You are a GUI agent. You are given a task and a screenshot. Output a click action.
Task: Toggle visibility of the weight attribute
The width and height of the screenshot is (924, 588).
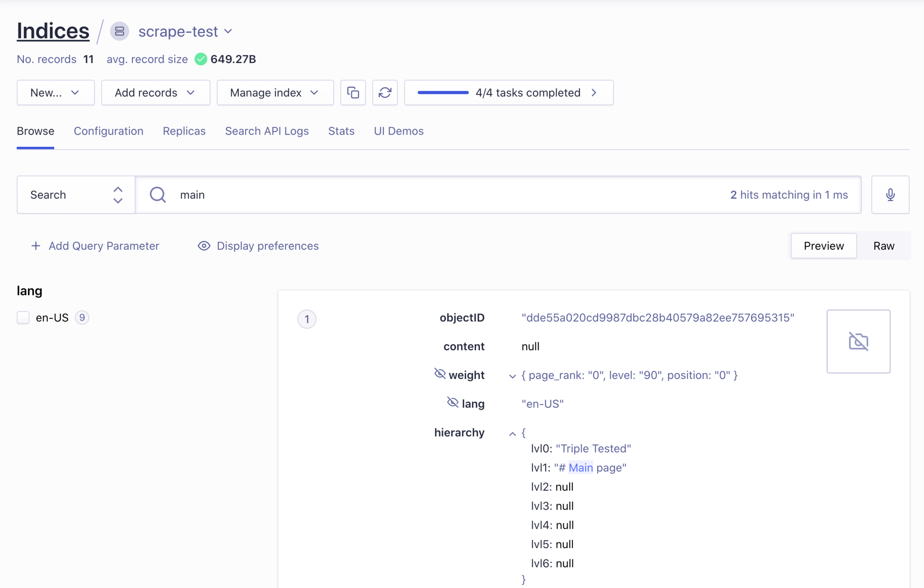[440, 374]
